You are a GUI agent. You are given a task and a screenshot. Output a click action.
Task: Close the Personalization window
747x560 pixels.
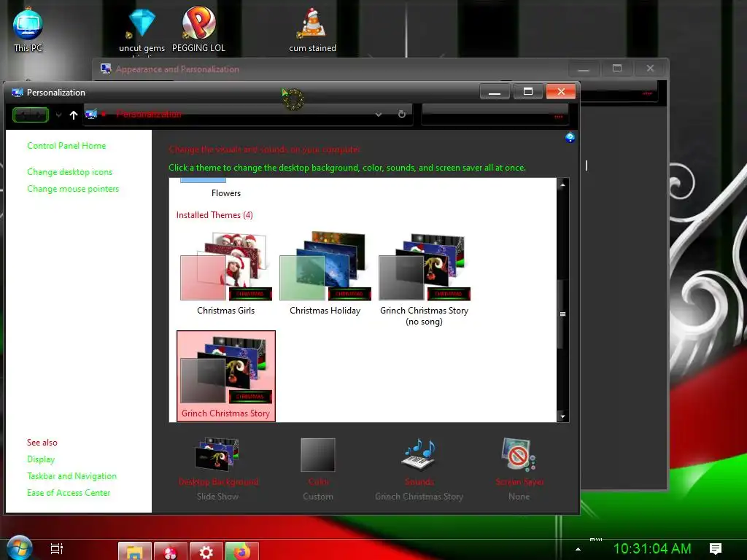point(561,91)
